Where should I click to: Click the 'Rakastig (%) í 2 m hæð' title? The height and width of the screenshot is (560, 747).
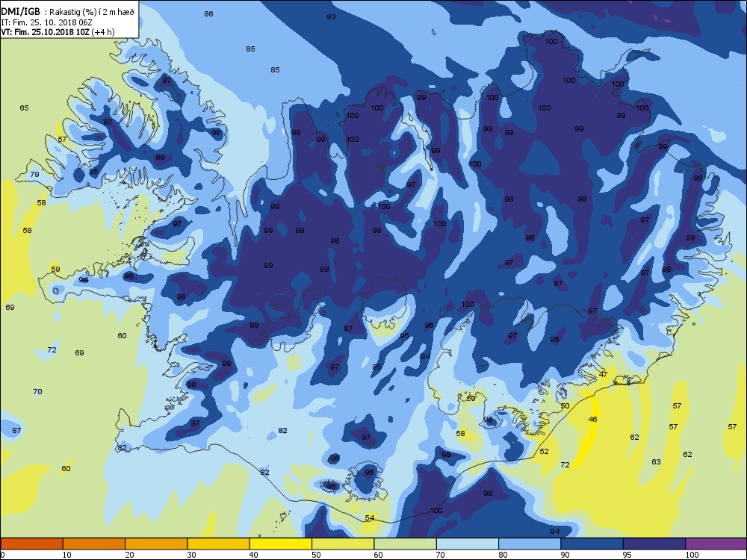click(91, 12)
